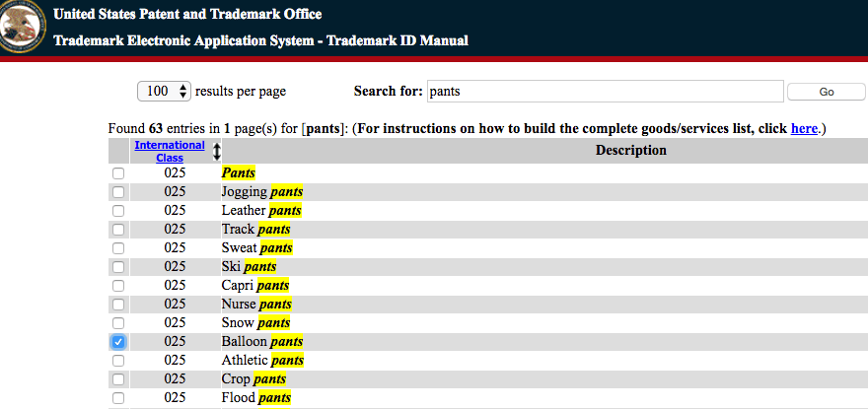This screenshot has height=409, width=868.
Task: Check the box for Nurse pants
Action: (118, 305)
